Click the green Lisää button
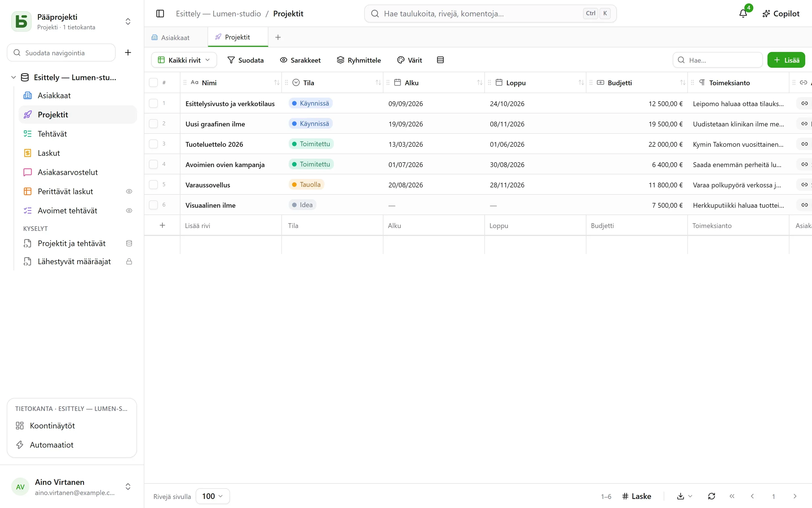Viewport: 812px width, 508px height. pyautogui.click(x=786, y=60)
